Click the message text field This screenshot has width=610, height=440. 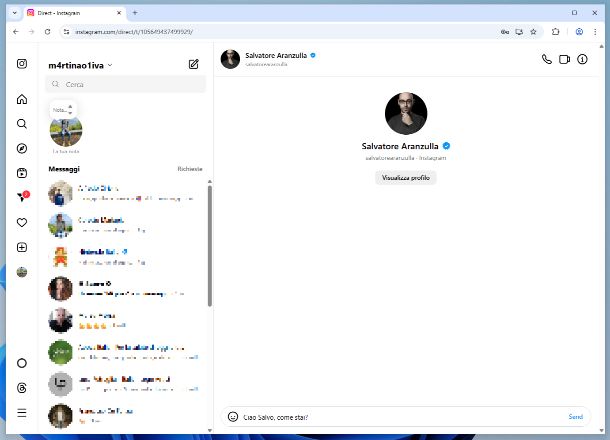[x=403, y=417]
